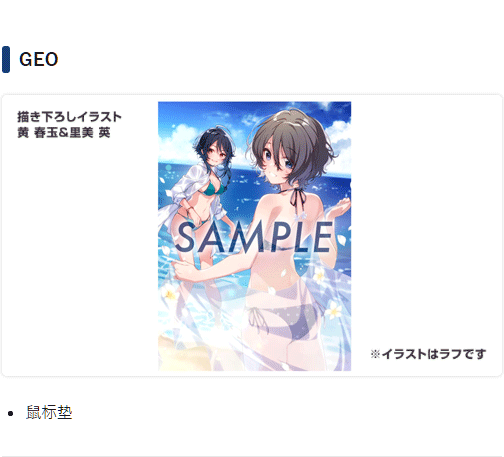
Task: Click the GEO section heading
Action: point(39,59)
